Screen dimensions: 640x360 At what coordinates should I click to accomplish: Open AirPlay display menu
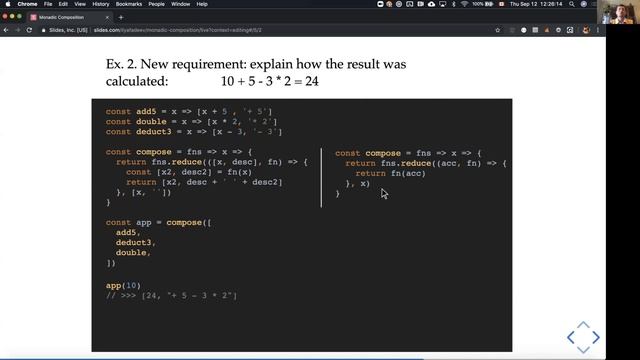point(442,4)
